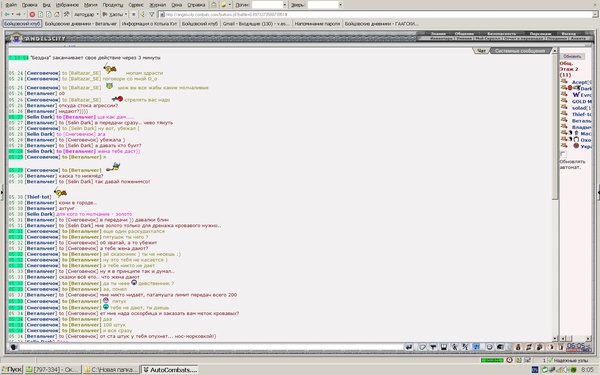Screen dimensions: 600x375
Task: Click the funnel filter icon near address bar
Action: click(152, 14)
